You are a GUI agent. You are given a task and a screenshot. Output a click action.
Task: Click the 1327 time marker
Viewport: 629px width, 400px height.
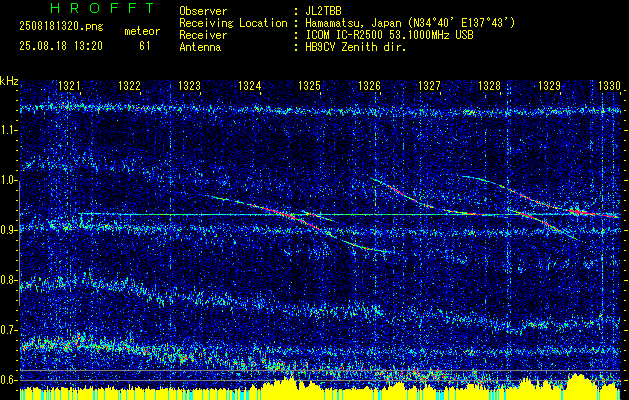(429, 85)
